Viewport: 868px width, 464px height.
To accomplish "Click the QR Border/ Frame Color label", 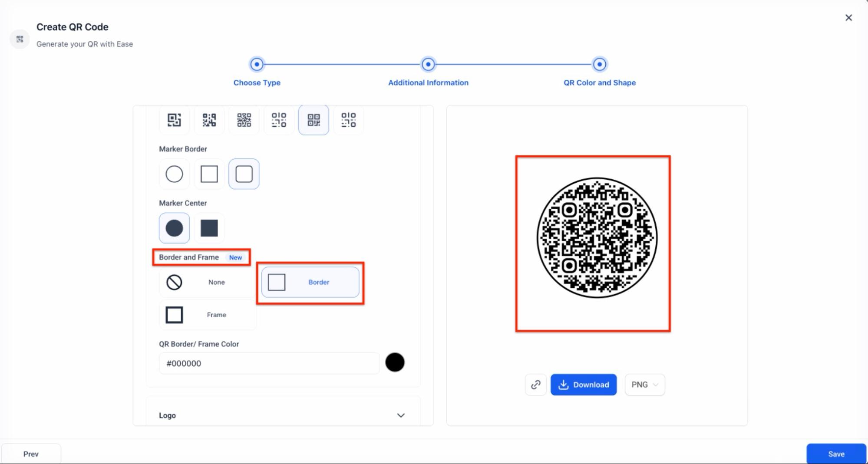I will (199, 344).
